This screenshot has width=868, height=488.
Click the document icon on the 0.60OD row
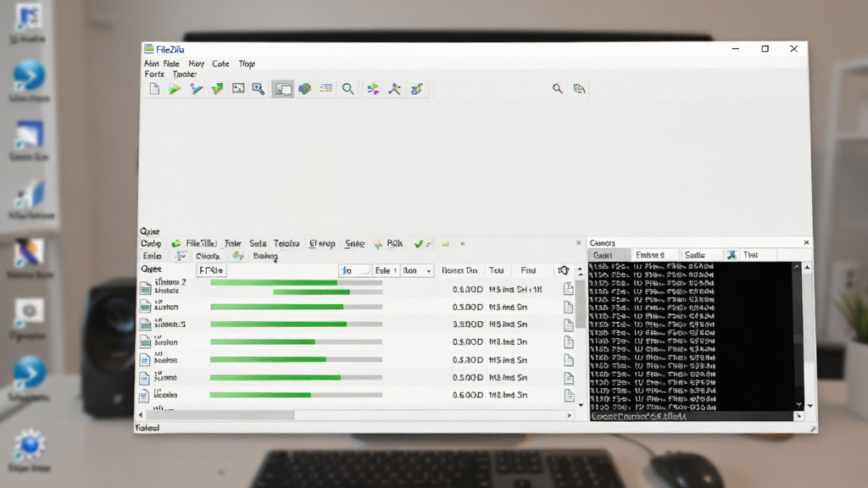(569, 395)
